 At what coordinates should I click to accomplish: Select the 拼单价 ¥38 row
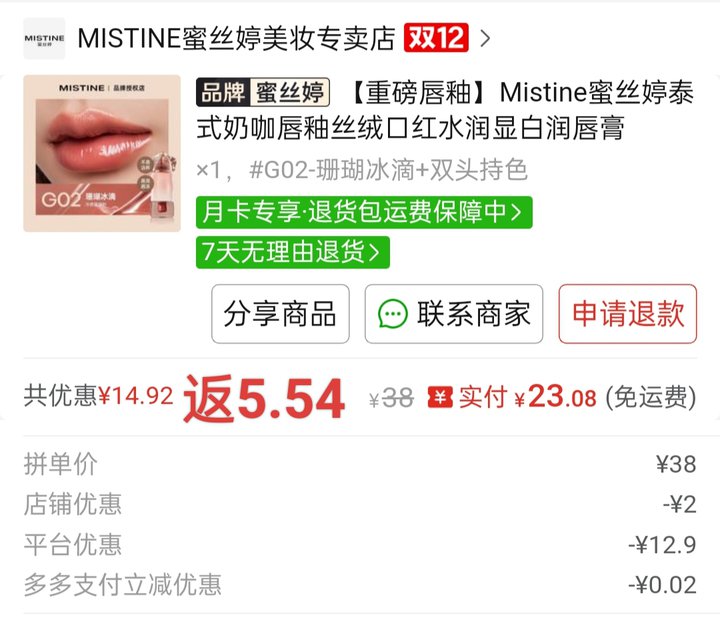[x=360, y=464]
